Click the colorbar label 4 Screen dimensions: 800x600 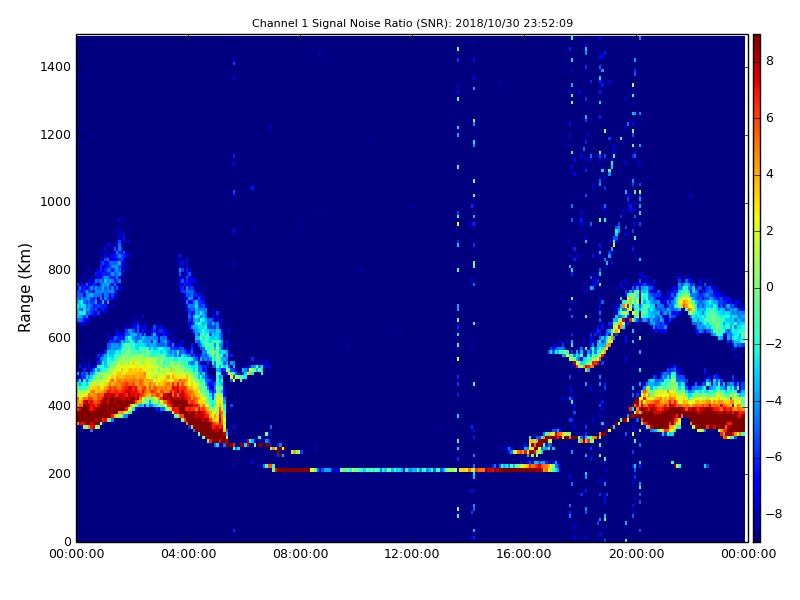769,174
